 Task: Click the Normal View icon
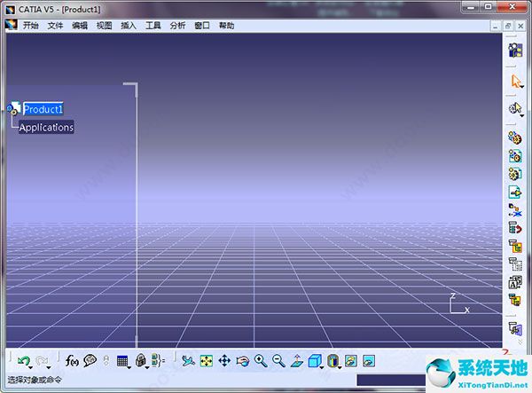click(297, 361)
